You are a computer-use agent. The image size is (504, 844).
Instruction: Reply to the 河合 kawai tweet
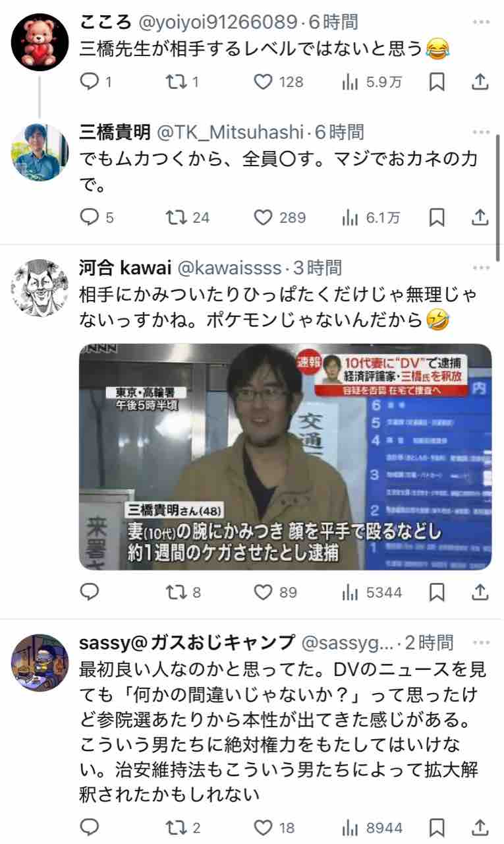pyautogui.click(x=88, y=593)
